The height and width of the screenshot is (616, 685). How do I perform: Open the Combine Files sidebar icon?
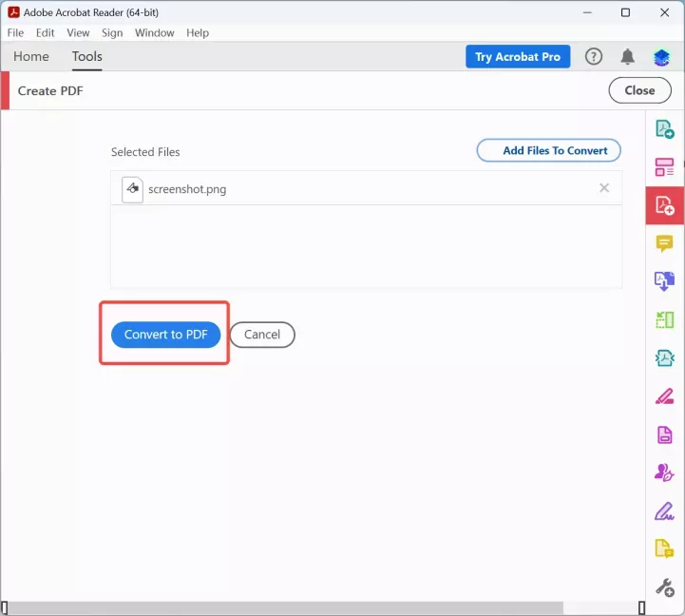click(x=664, y=281)
